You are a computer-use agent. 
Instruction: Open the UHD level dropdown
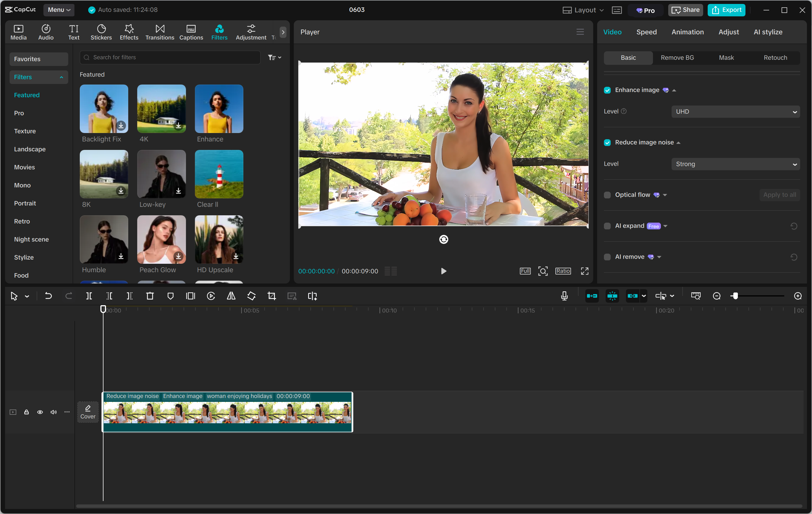click(736, 112)
